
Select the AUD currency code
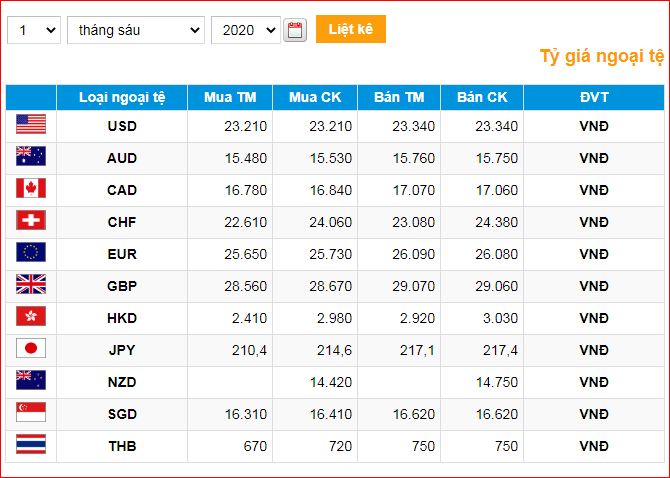click(122, 158)
